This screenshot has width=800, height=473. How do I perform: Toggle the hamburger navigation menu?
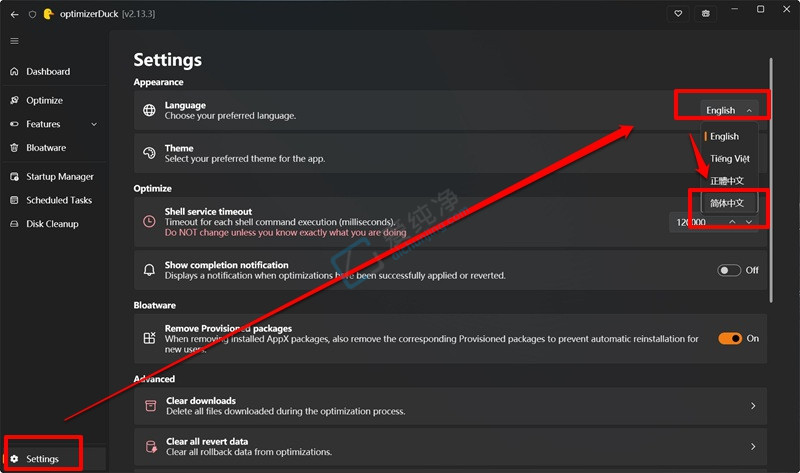pos(14,41)
